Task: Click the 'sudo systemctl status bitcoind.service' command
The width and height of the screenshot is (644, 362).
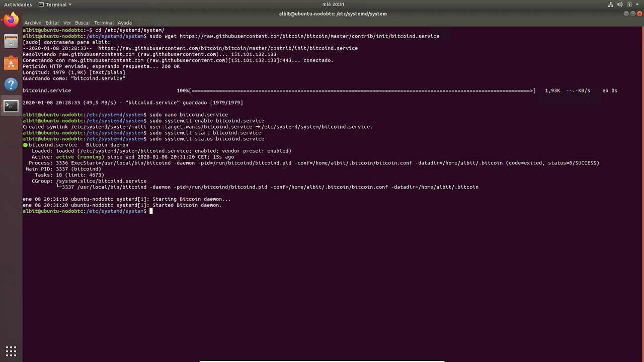Action: pyautogui.click(x=207, y=139)
